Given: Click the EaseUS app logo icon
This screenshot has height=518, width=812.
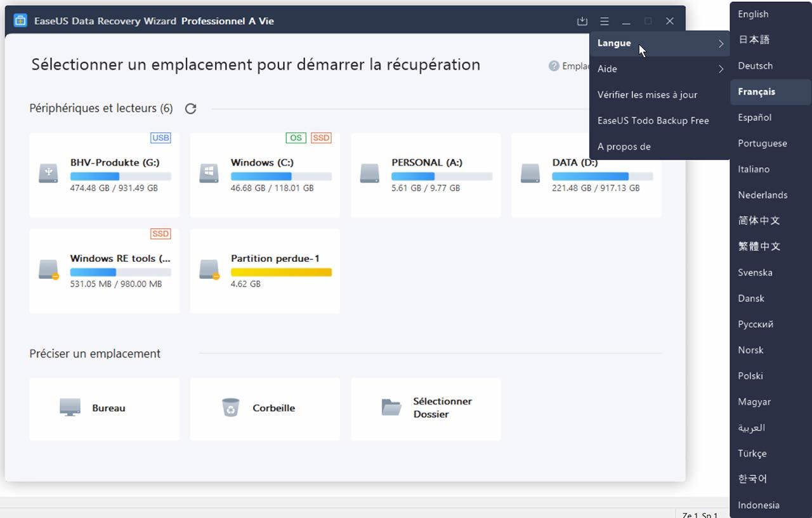Looking at the screenshot, I should click(x=20, y=21).
